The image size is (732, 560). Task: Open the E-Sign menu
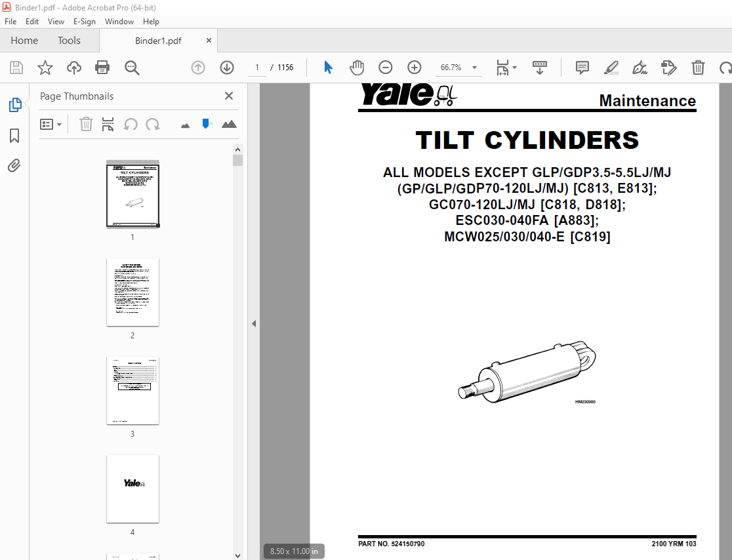pos(84,22)
